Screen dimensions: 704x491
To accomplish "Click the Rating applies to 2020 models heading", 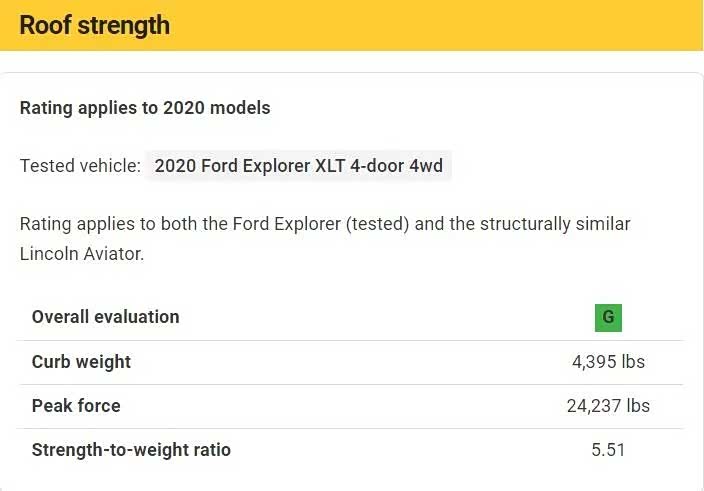I will pos(145,108).
